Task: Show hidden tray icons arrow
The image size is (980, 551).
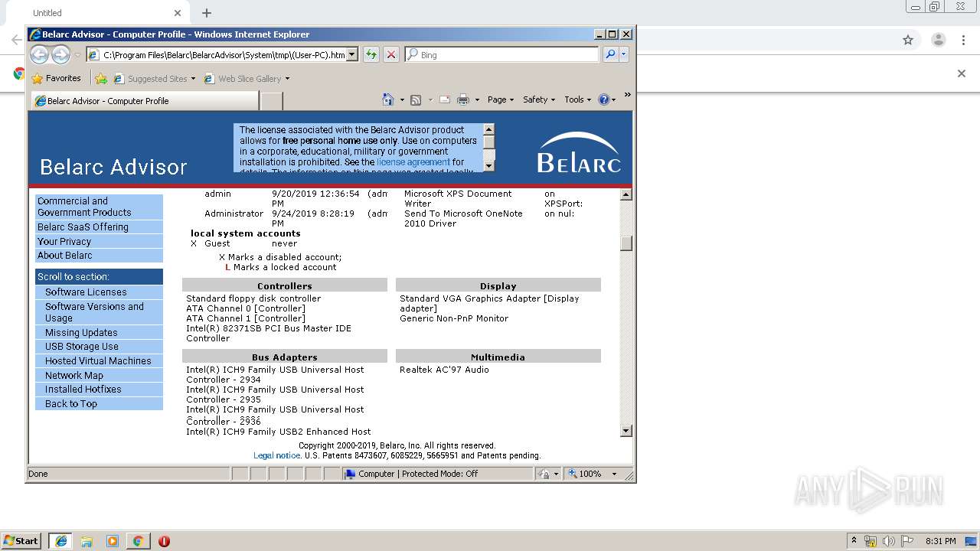Action: coord(854,540)
